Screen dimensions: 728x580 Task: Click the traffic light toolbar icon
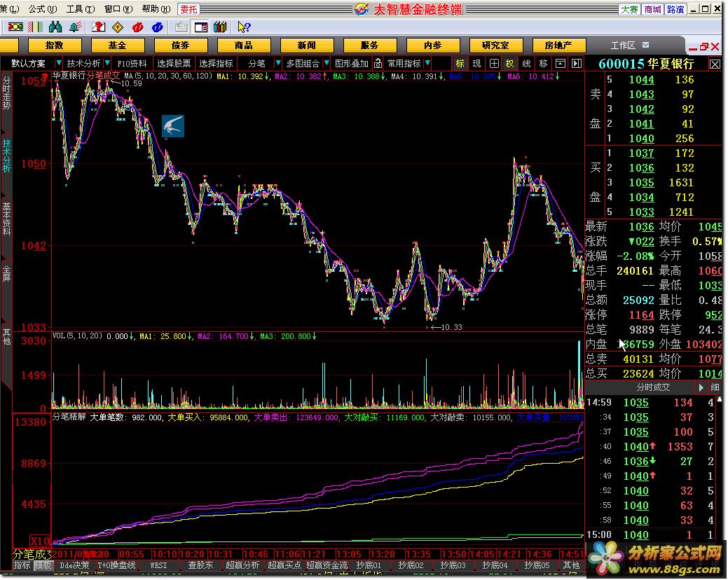pyautogui.click(x=15, y=27)
